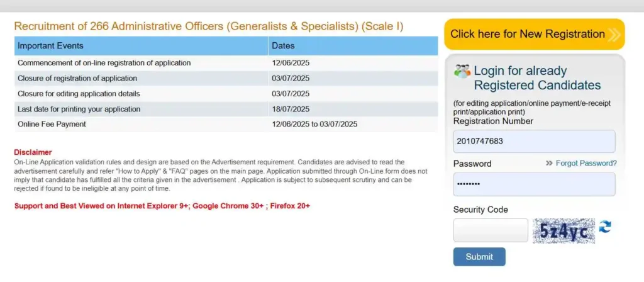Select the Dates column header
The height and width of the screenshot is (282, 644).
pyautogui.click(x=353, y=45)
